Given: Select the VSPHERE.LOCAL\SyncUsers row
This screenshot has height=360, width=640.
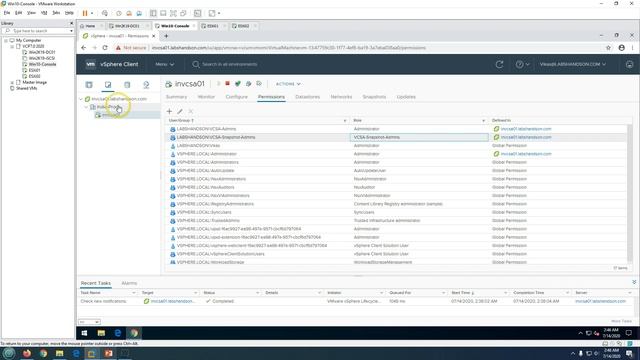Looking at the screenshot, I should [396, 212].
